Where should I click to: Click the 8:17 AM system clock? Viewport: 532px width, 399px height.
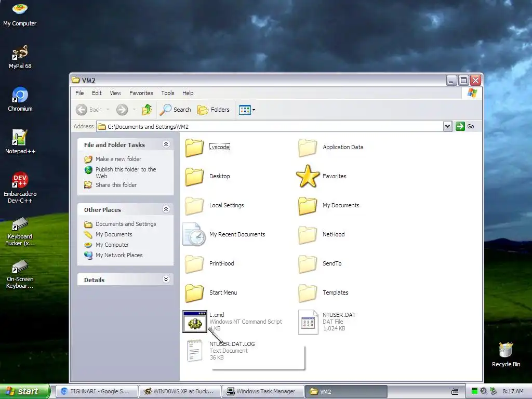[513, 391]
